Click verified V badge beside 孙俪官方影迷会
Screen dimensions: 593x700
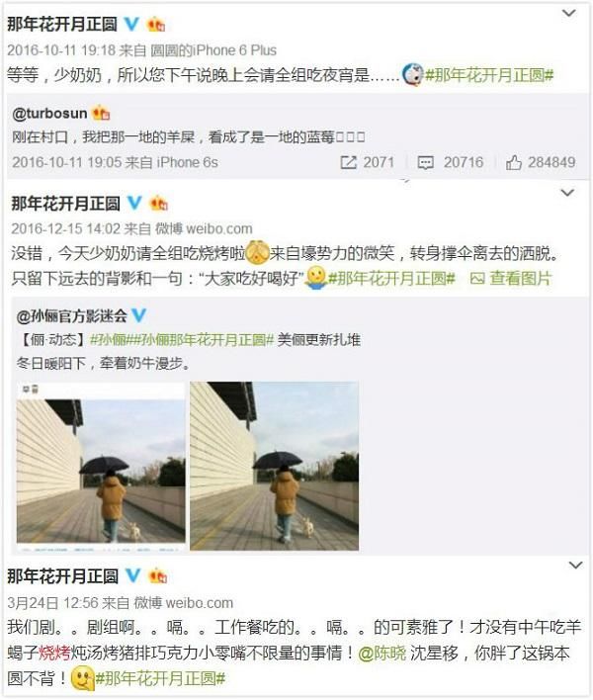pyautogui.click(x=139, y=315)
